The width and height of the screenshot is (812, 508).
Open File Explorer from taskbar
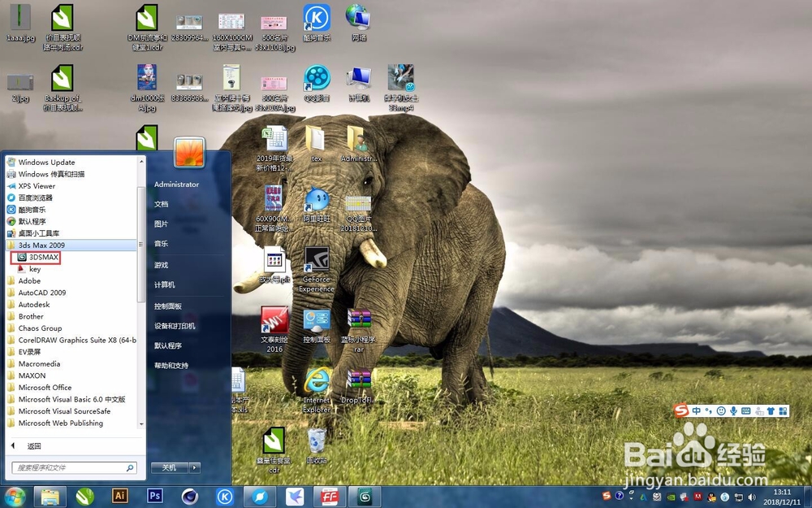(x=50, y=497)
